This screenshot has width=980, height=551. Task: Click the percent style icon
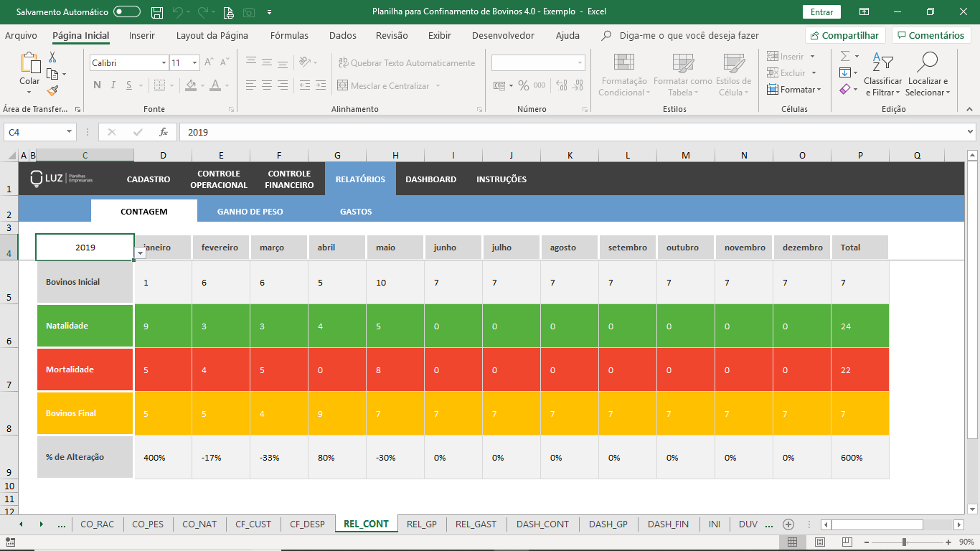pos(523,85)
